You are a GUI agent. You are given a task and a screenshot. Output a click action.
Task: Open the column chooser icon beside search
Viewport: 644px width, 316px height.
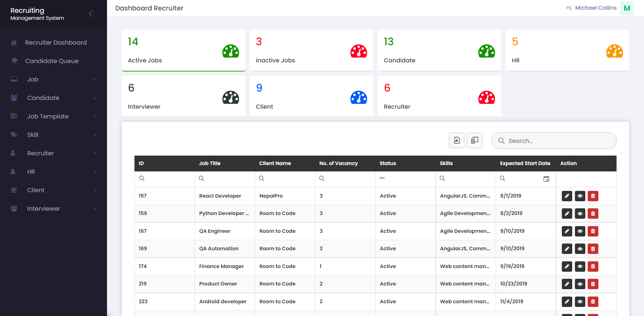point(474,140)
